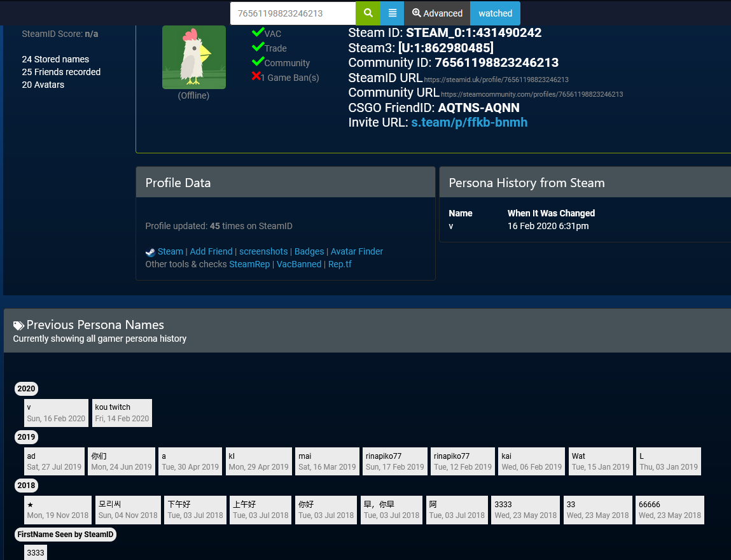Select the 2019 year badge
The width and height of the screenshot is (731, 560).
pyautogui.click(x=26, y=437)
